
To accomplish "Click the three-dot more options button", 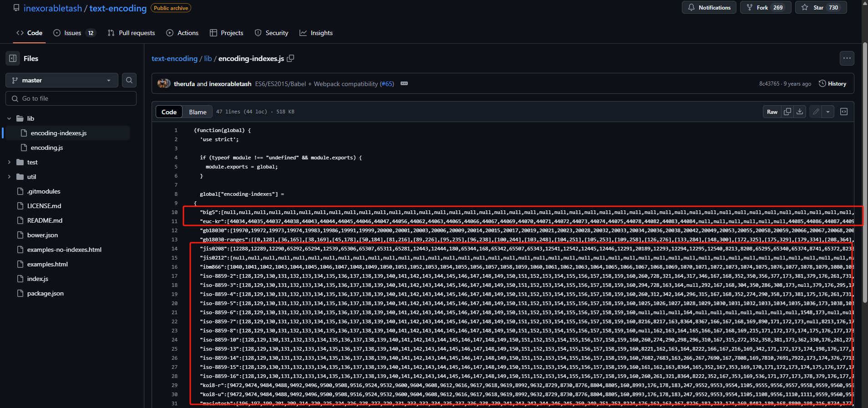I will pos(847,58).
